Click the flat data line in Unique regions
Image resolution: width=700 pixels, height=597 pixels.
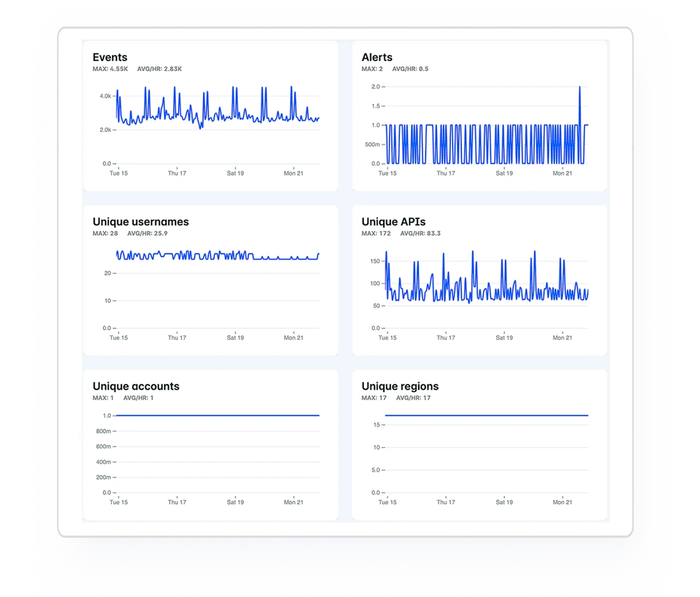[487, 415]
